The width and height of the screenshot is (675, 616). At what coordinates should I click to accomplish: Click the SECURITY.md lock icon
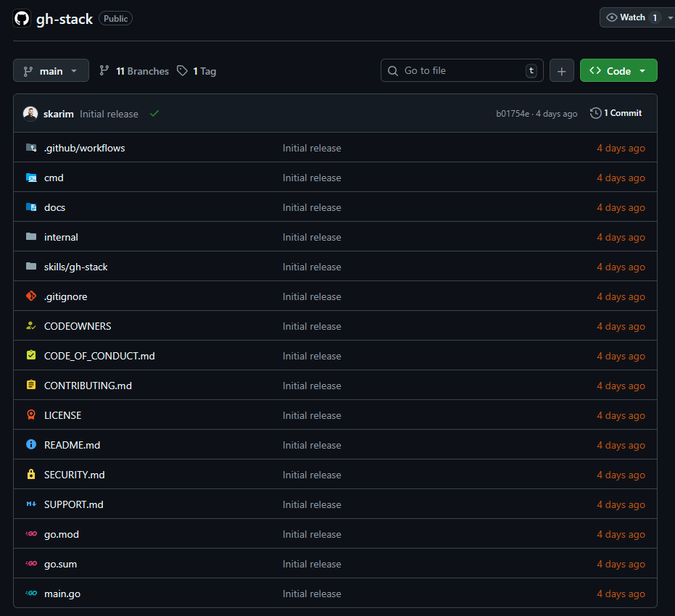(x=31, y=474)
